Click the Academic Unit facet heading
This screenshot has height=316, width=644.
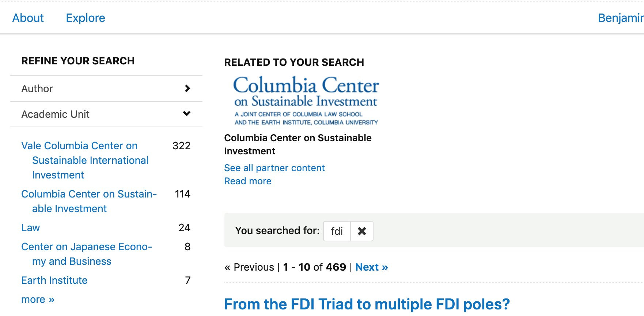(56, 114)
